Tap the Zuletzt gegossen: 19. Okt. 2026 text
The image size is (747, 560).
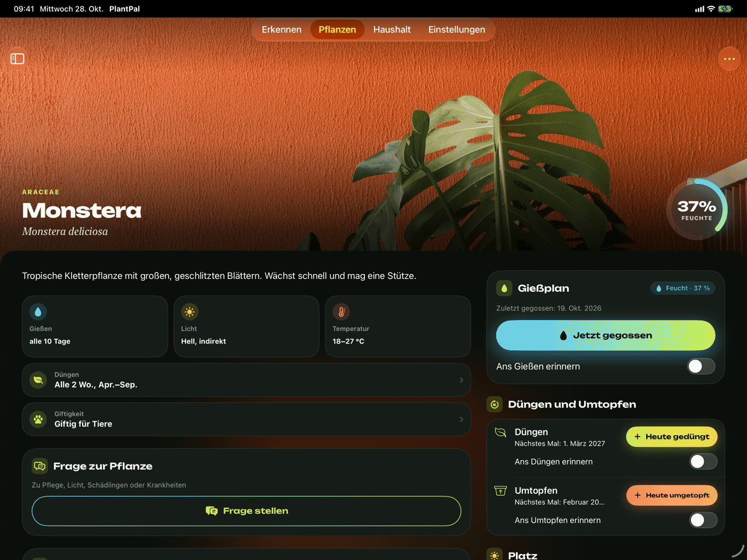point(549,308)
